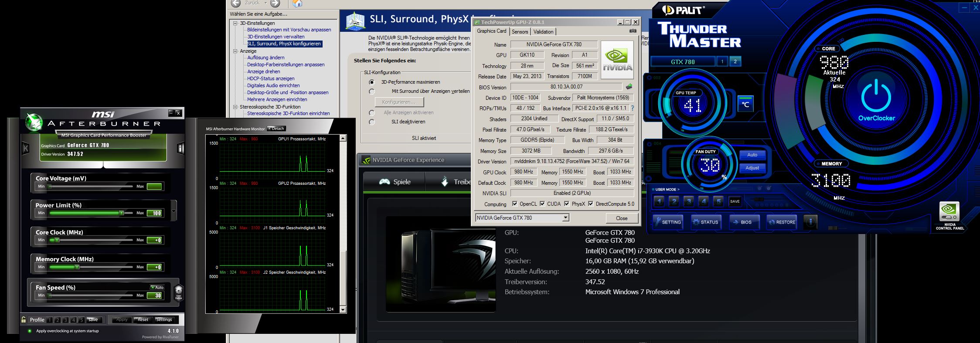
Task: Click the NVIDIA logo in GPU-Z
Action: click(617, 60)
